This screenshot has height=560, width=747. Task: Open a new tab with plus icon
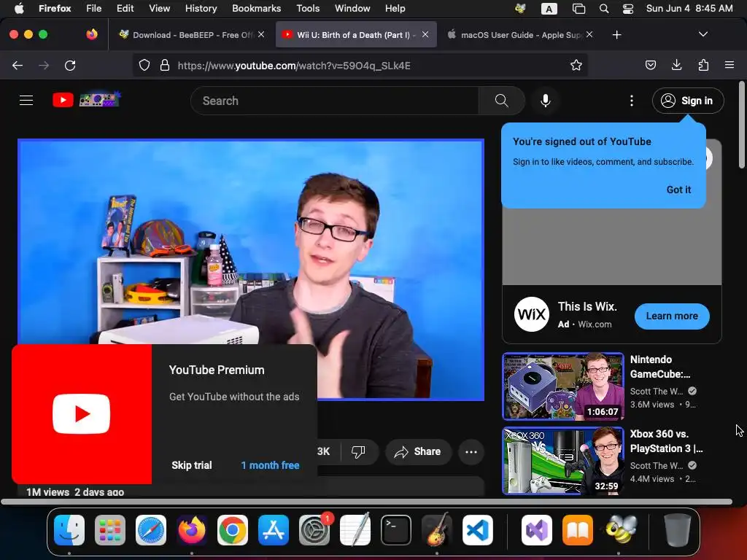click(x=617, y=35)
